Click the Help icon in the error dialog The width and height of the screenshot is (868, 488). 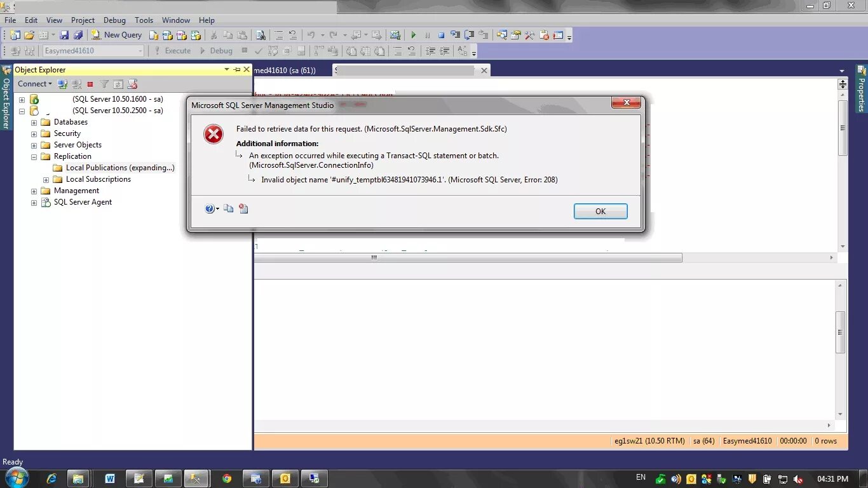210,208
